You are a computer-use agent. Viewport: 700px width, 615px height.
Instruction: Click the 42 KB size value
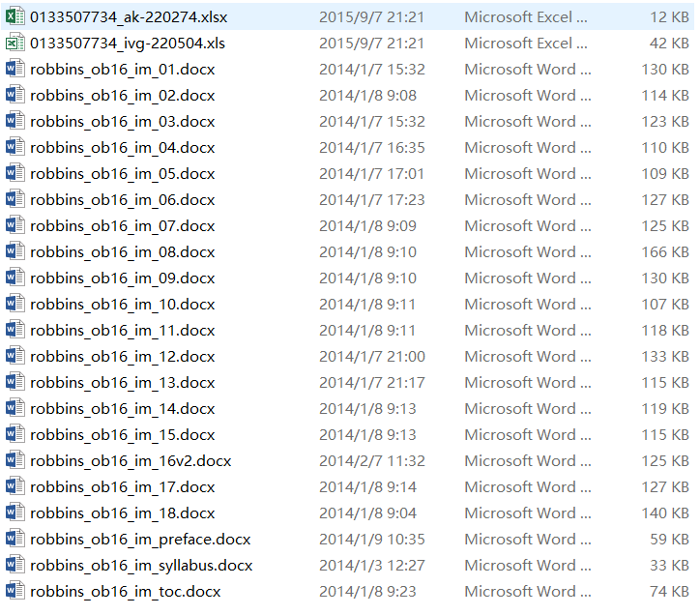669,44
